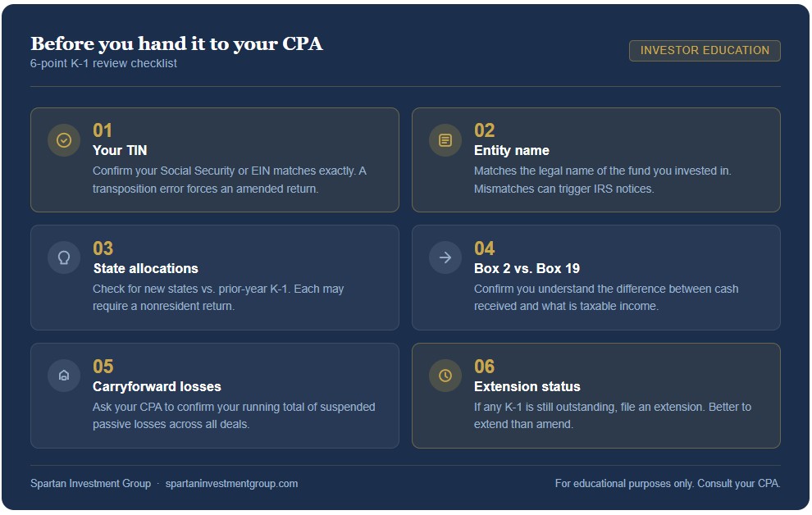Click the Extension status heading
Viewport: 812px width, 515px height.
coord(527,387)
